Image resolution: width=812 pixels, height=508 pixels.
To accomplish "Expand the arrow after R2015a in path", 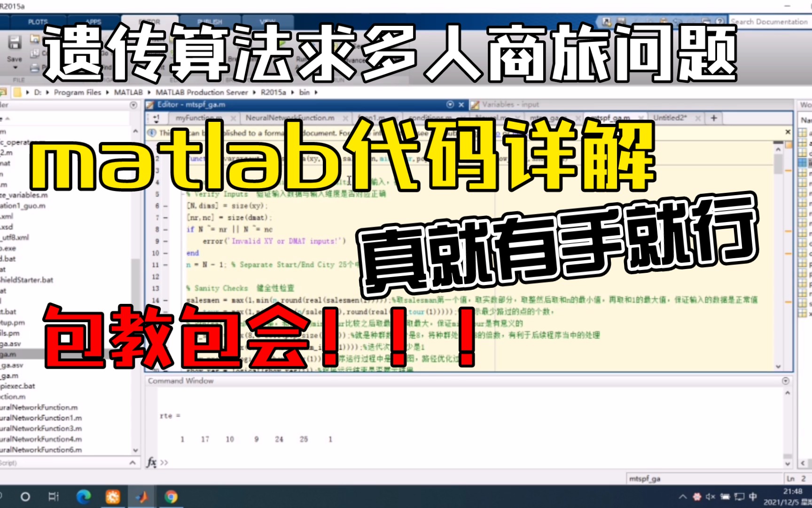I will [292, 92].
